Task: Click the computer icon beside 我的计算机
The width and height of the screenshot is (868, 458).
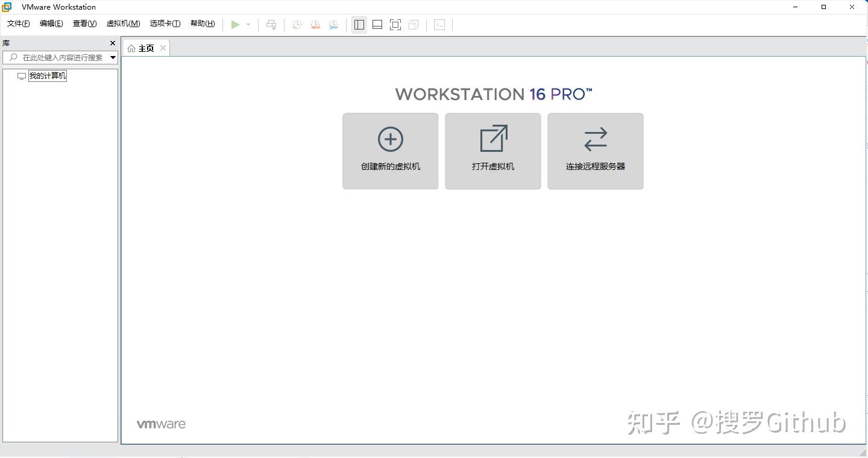Action: click(22, 77)
